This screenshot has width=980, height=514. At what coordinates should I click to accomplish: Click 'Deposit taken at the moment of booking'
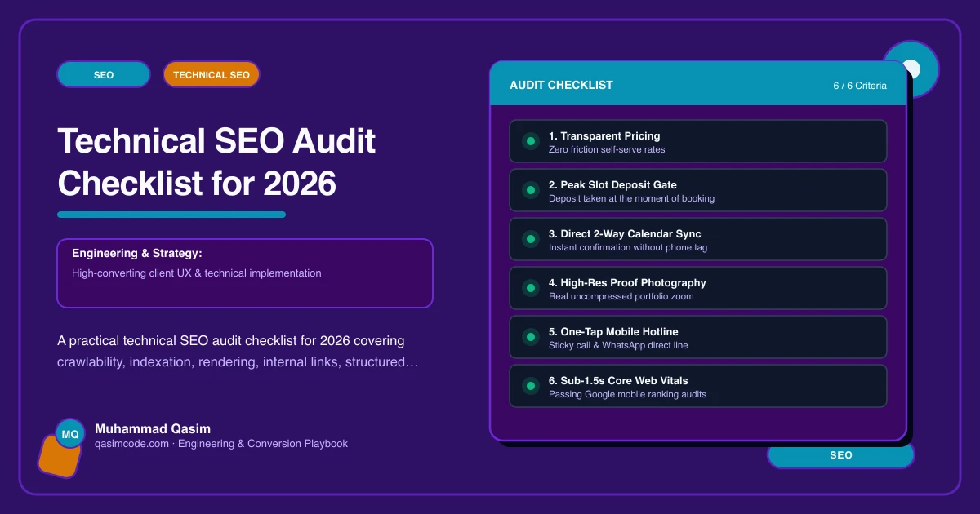631,199
